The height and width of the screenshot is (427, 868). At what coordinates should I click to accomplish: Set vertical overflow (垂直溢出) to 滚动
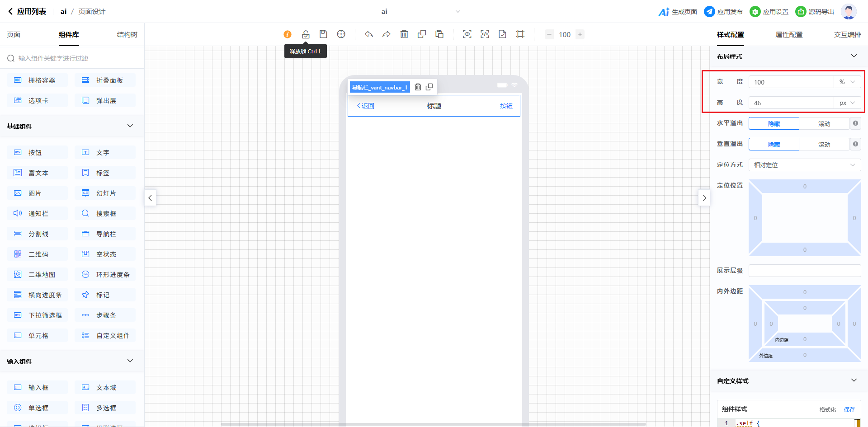pos(824,145)
